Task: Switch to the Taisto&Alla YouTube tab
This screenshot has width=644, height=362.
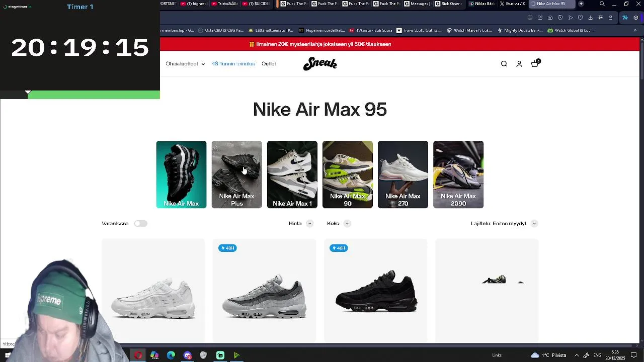Action: (224, 4)
